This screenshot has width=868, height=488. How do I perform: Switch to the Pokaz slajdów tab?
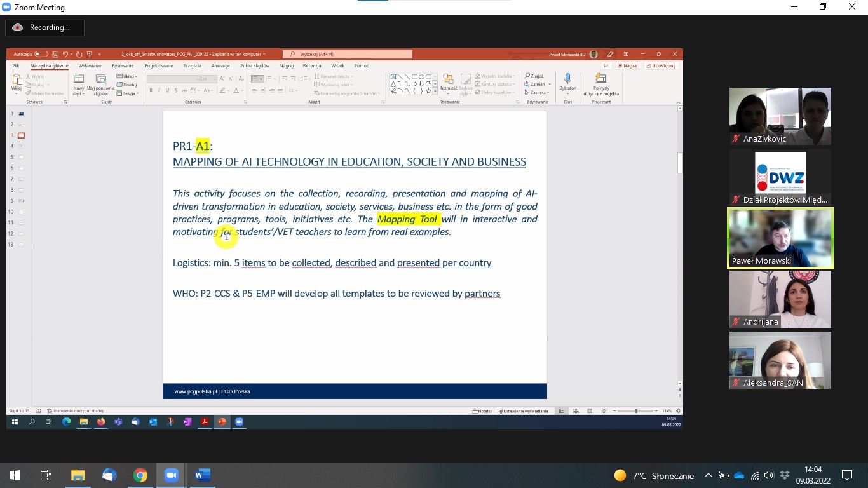pos(254,65)
